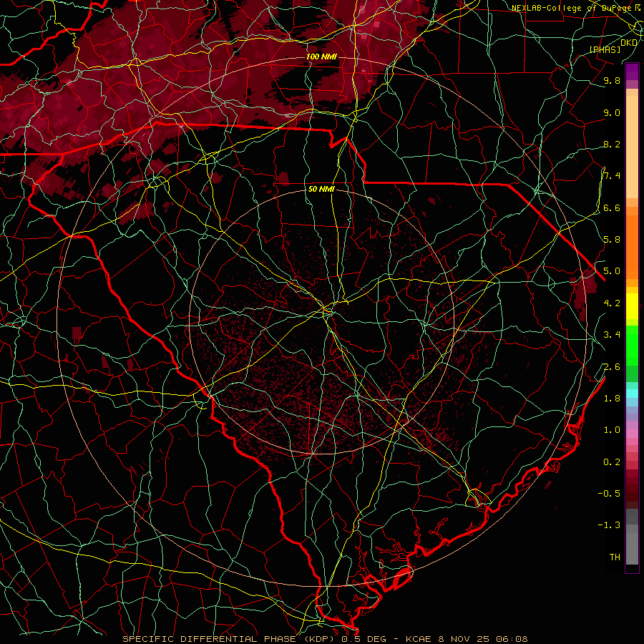Select the 7.4 scale value
Viewport: 644px width, 644px height.
pos(612,176)
